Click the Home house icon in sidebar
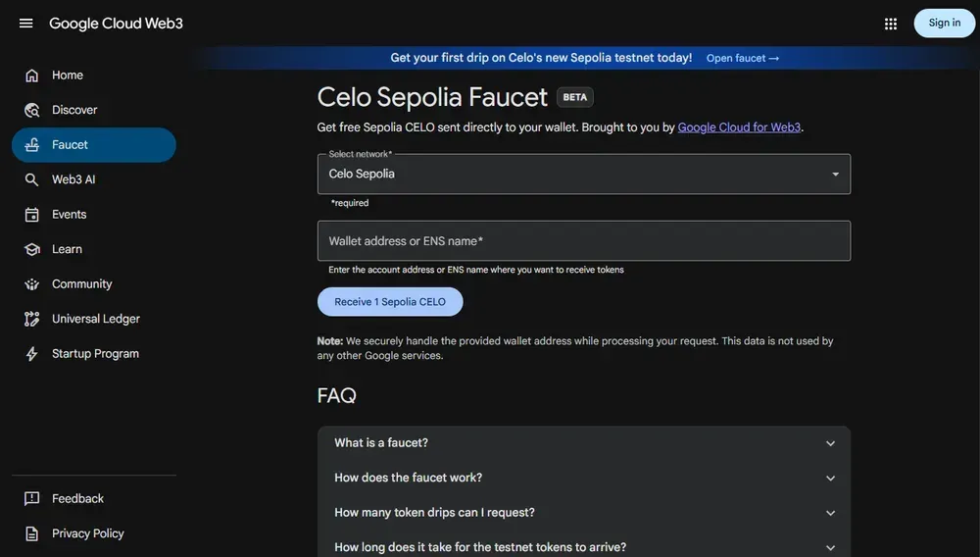 pos(32,76)
